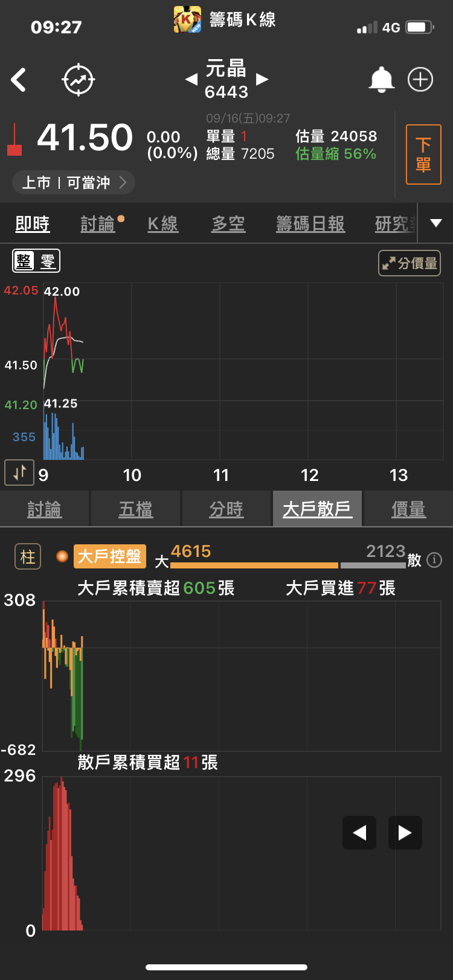Tap the back arrow icon
The image size is (453, 980).
pyautogui.click(x=19, y=80)
